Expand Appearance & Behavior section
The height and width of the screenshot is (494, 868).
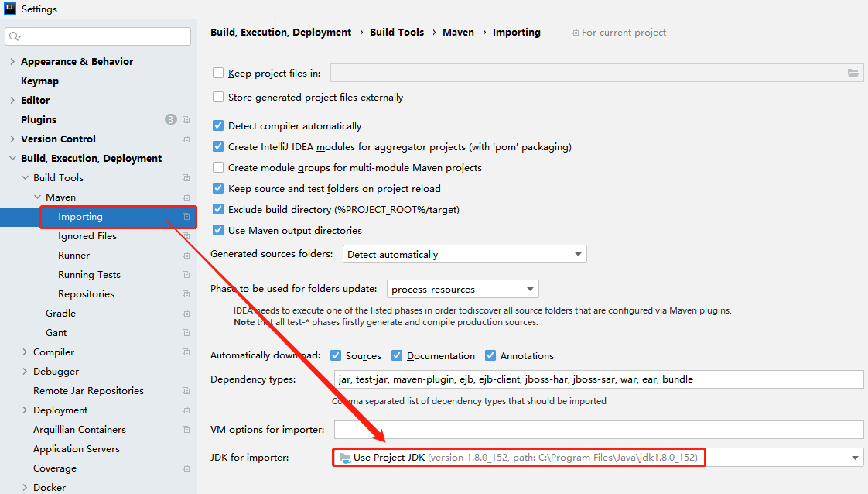point(12,61)
